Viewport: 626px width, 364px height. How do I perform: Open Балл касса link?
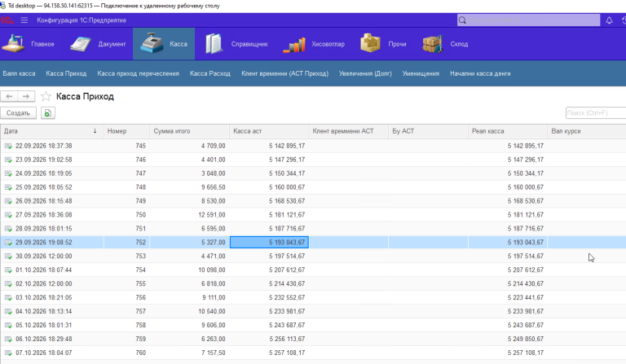(19, 73)
